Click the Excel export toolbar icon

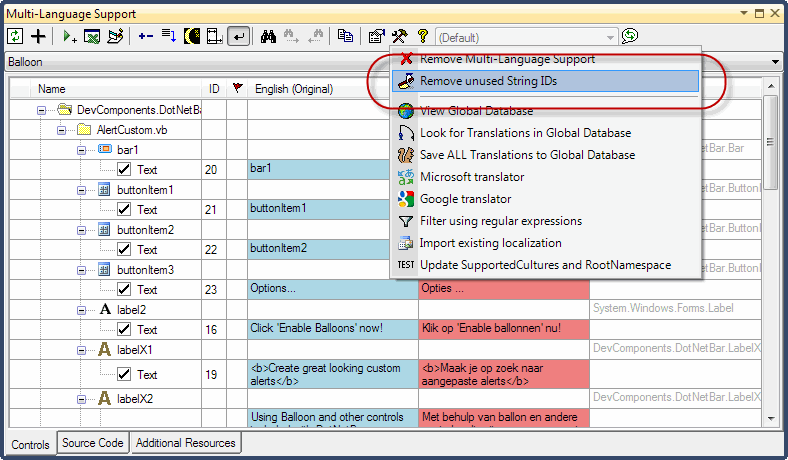pyautogui.click(x=92, y=36)
